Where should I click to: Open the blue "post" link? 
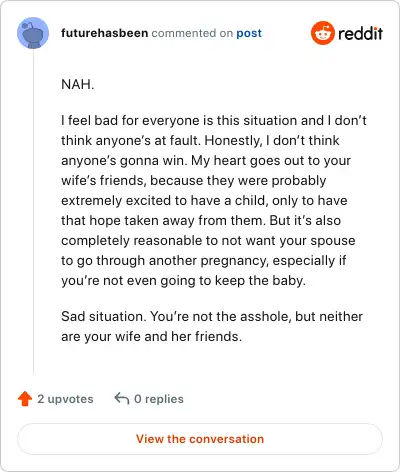pos(249,33)
